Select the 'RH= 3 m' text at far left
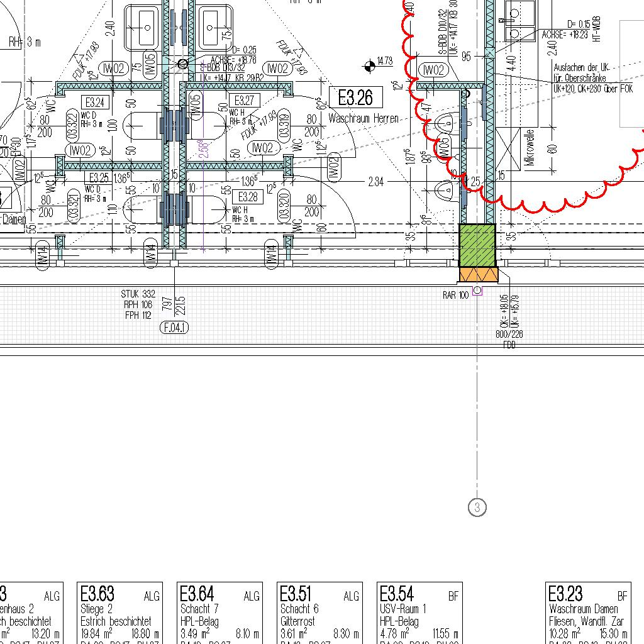Screen dimensions: 644x644 pos(25,42)
